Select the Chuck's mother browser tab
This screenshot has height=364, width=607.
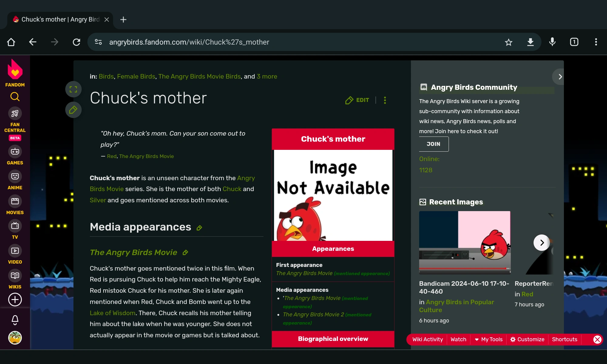pos(58,20)
